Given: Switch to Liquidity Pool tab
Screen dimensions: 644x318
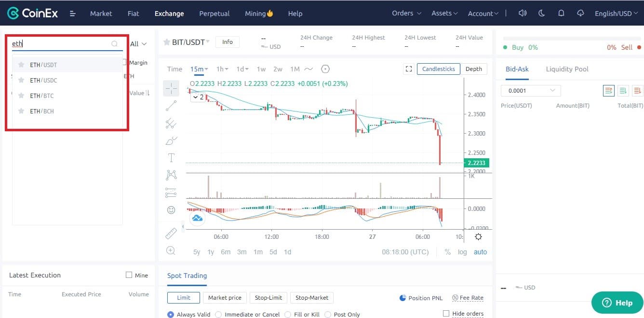Looking at the screenshot, I should (x=567, y=69).
